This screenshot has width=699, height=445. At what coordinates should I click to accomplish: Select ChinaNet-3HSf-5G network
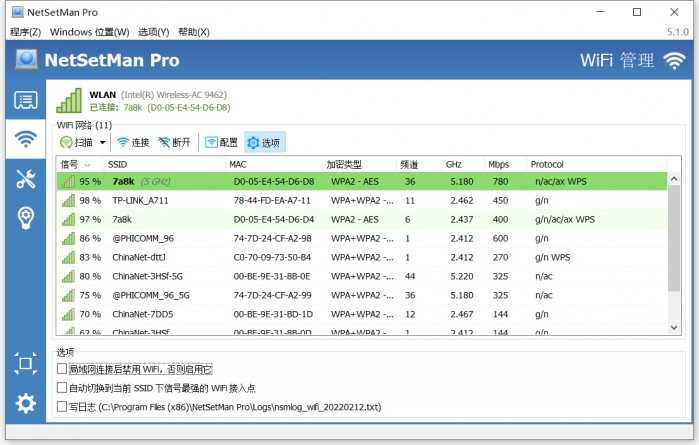(362, 276)
